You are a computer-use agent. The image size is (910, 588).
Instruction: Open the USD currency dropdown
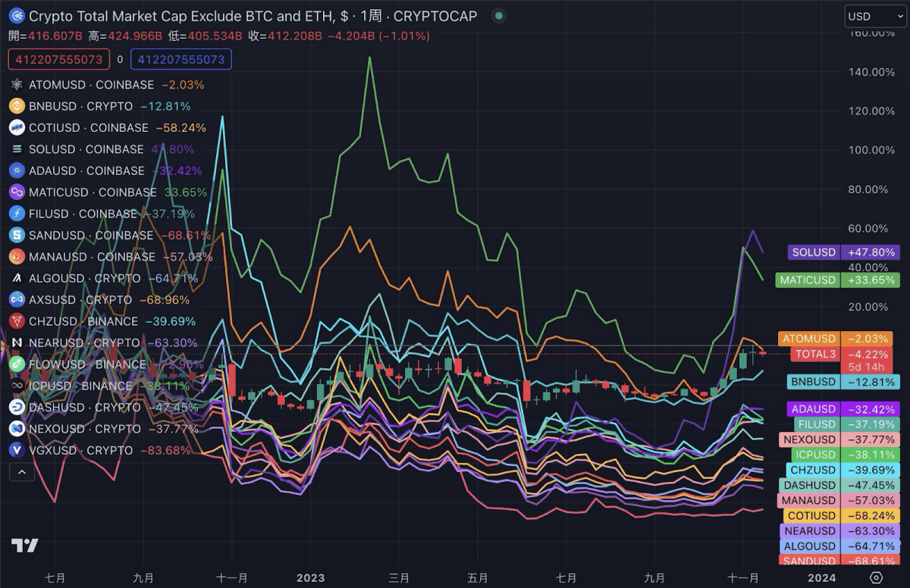(x=874, y=16)
